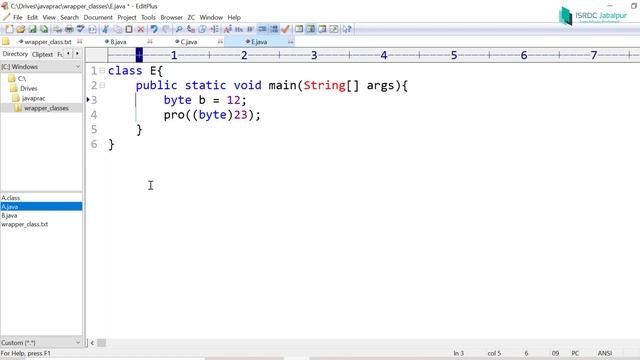Select the Directory sidebar tab

pos(15,54)
